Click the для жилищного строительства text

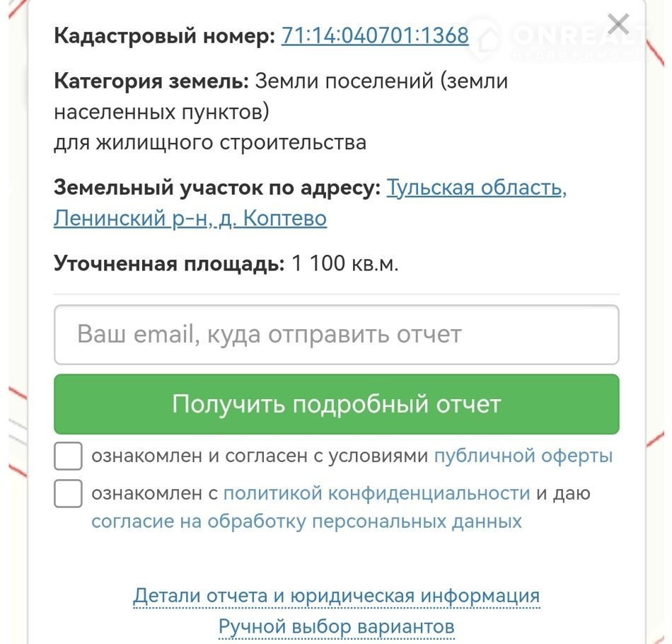click(x=210, y=142)
